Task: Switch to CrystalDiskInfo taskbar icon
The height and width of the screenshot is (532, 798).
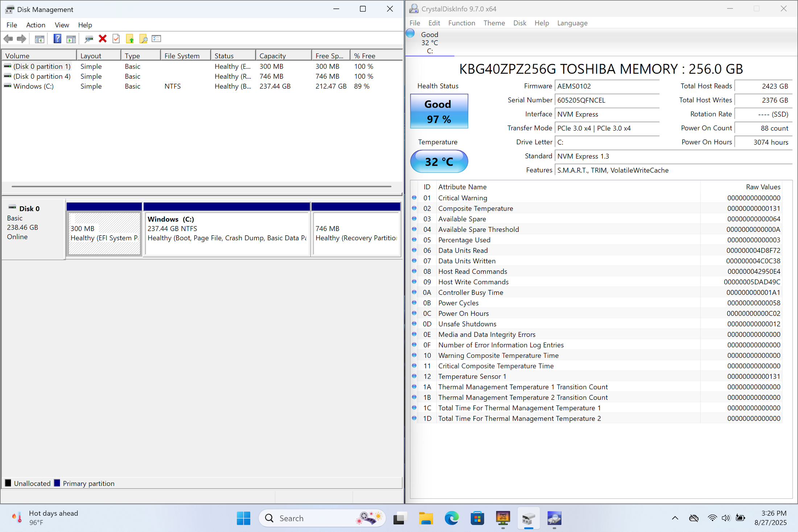Action: 554,518
